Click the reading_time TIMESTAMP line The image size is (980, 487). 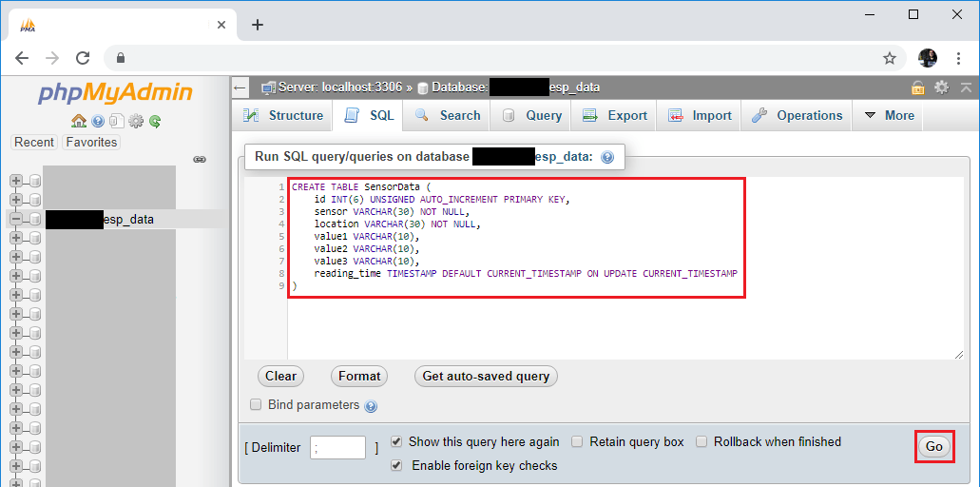coord(526,274)
